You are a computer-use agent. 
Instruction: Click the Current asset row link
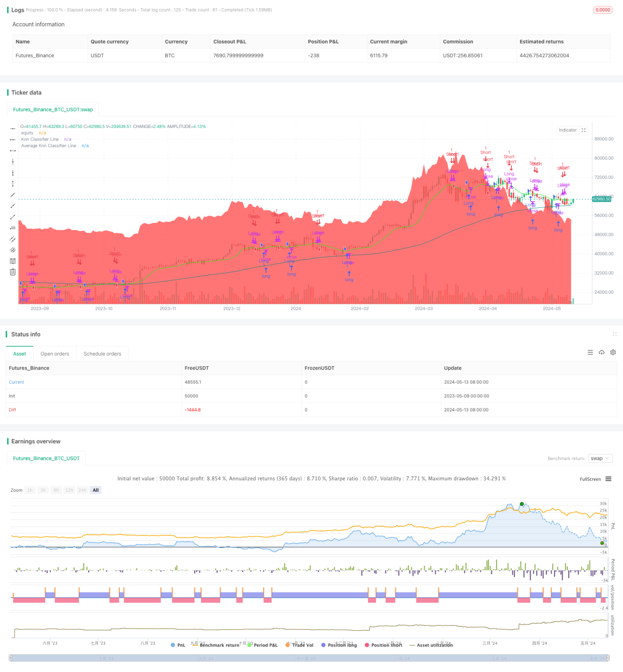(x=16, y=382)
